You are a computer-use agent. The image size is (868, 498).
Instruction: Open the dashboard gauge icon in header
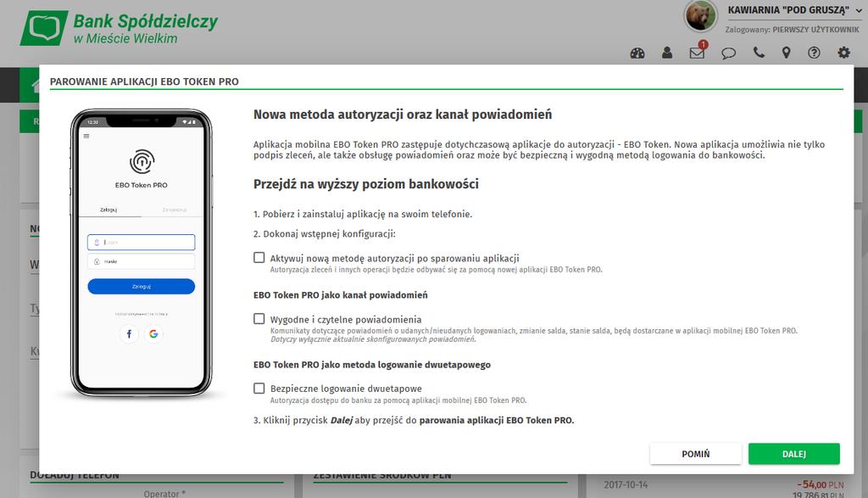(637, 53)
